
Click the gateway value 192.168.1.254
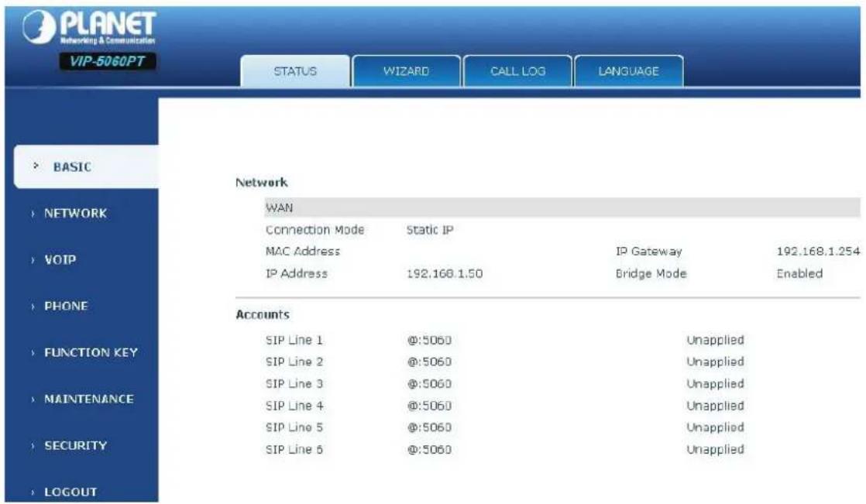[818, 251]
